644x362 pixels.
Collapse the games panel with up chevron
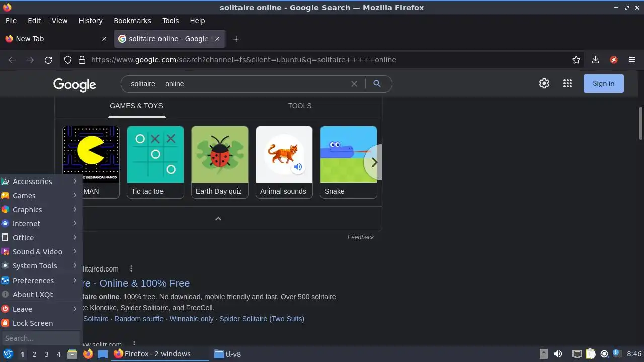click(218, 219)
